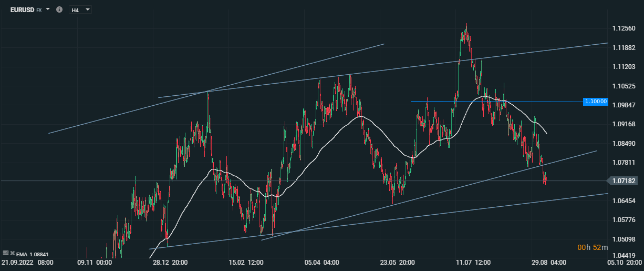This screenshot has height=271, width=644.
Task: Click the current price tag 1.07182
Action: (x=624, y=180)
